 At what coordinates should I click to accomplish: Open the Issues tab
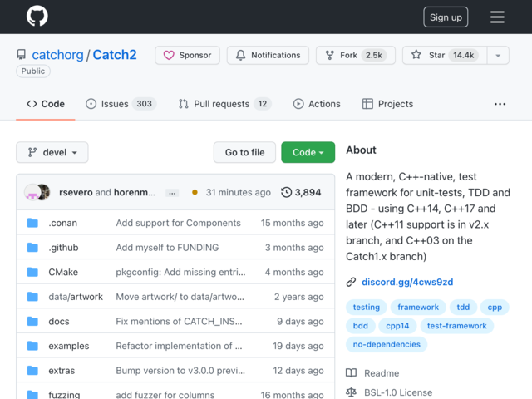121,104
